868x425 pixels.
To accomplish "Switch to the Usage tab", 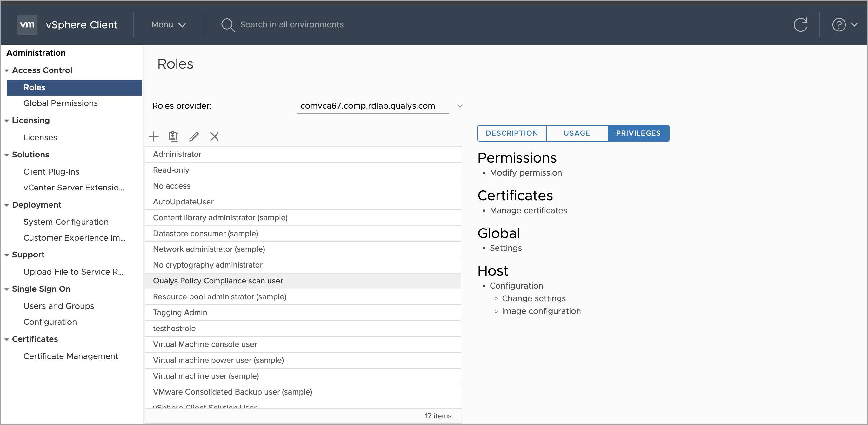I will point(577,133).
